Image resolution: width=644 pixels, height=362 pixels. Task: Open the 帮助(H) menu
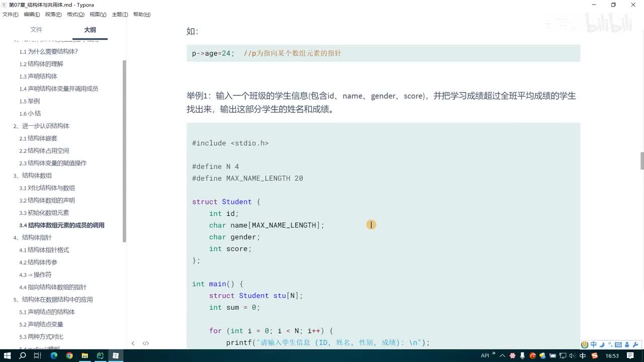click(142, 15)
